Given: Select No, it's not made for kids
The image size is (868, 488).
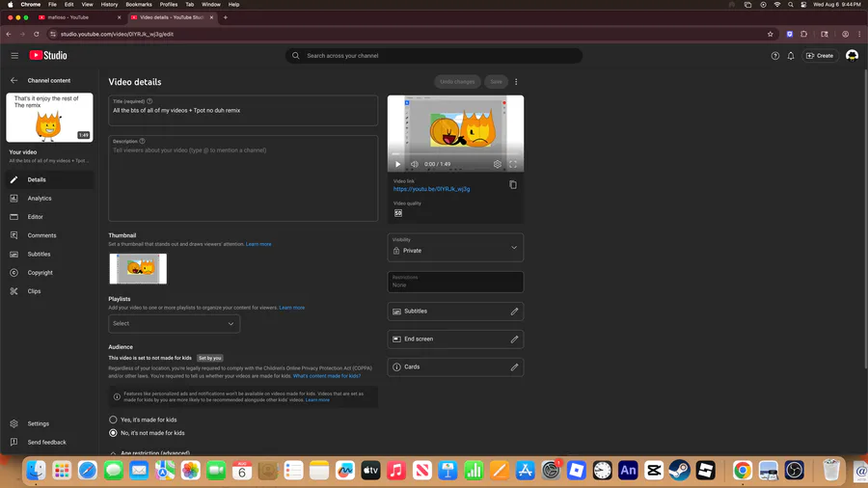Looking at the screenshot, I should 113,433.
